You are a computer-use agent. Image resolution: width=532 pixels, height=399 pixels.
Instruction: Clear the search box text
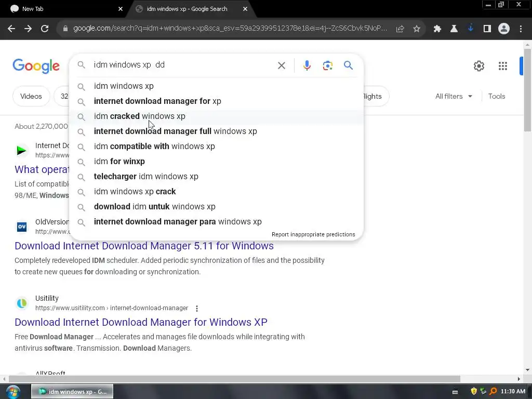tap(281, 65)
